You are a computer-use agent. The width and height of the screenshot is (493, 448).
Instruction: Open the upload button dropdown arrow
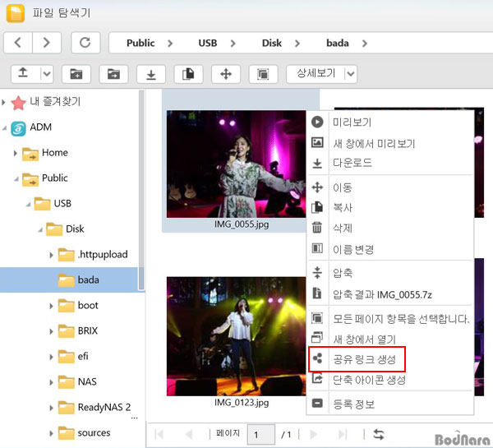pyautogui.click(x=46, y=74)
